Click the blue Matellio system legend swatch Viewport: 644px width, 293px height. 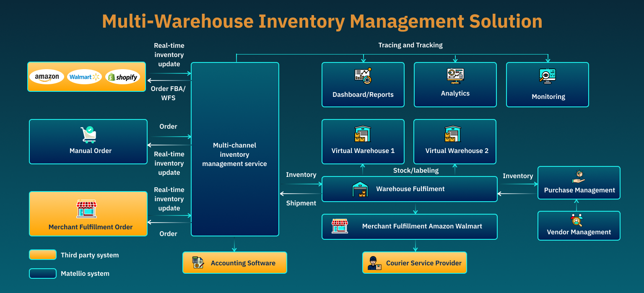tap(43, 274)
